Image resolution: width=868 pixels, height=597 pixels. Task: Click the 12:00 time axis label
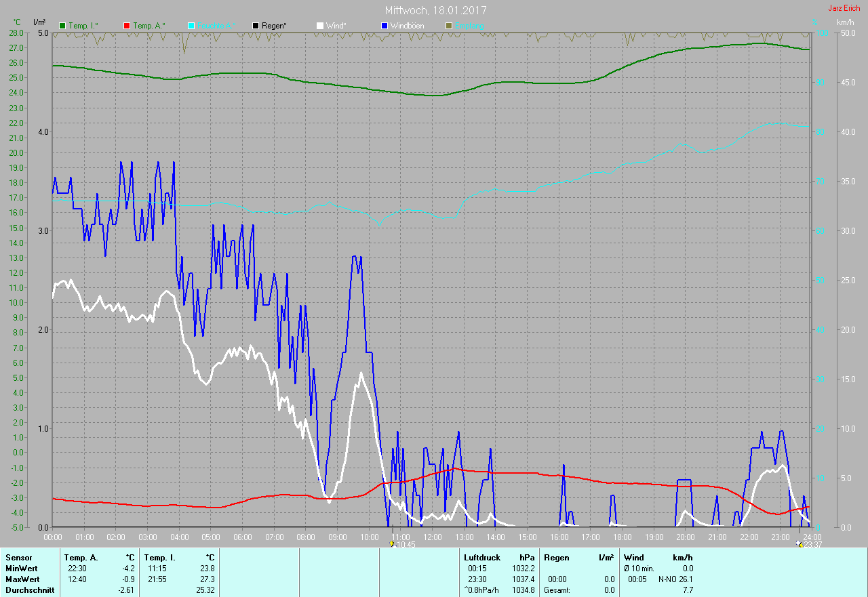[x=432, y=537]
